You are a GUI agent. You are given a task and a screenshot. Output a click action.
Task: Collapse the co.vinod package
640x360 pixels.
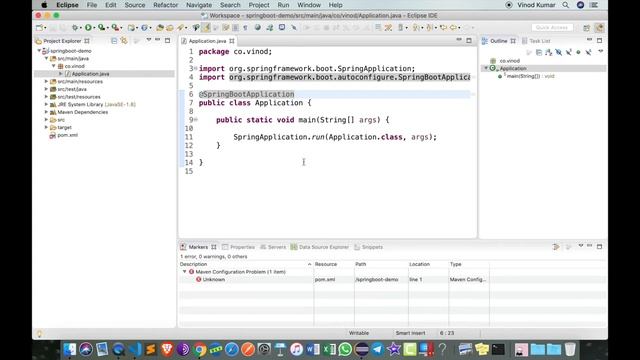point(53,66)
